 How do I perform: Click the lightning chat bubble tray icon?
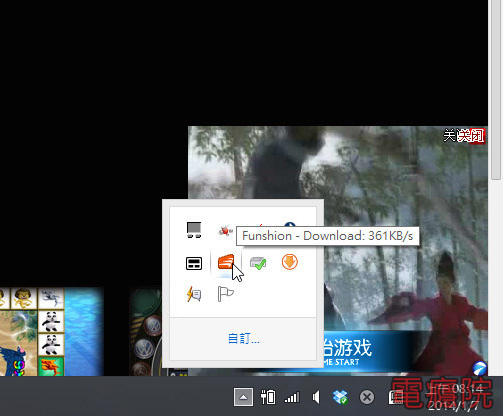point(194,294)
